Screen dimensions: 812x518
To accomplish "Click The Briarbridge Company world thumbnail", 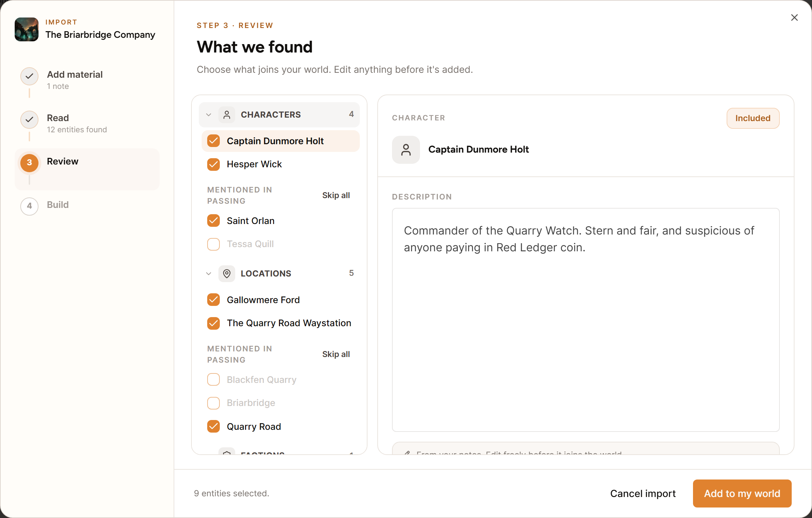I will 27,29.
